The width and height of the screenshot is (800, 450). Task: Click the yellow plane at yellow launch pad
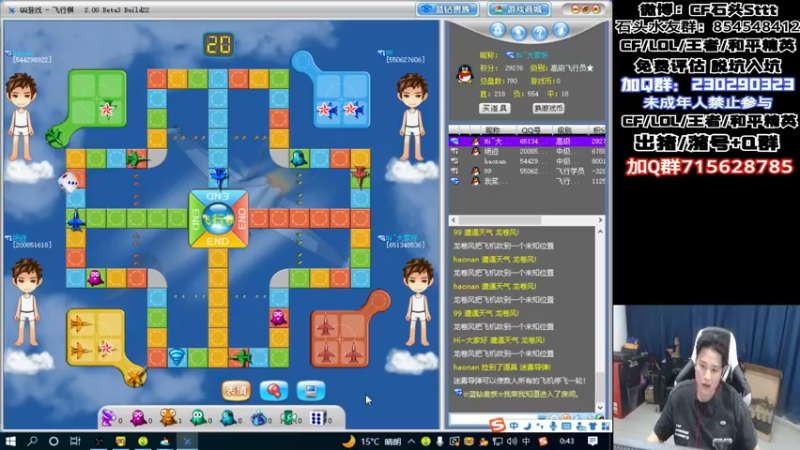(136, 378)
